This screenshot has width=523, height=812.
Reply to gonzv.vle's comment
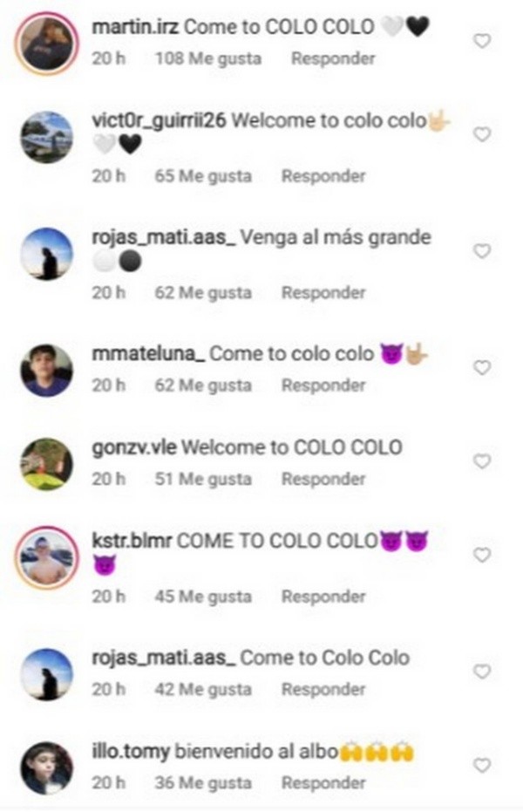coord(323,479)
